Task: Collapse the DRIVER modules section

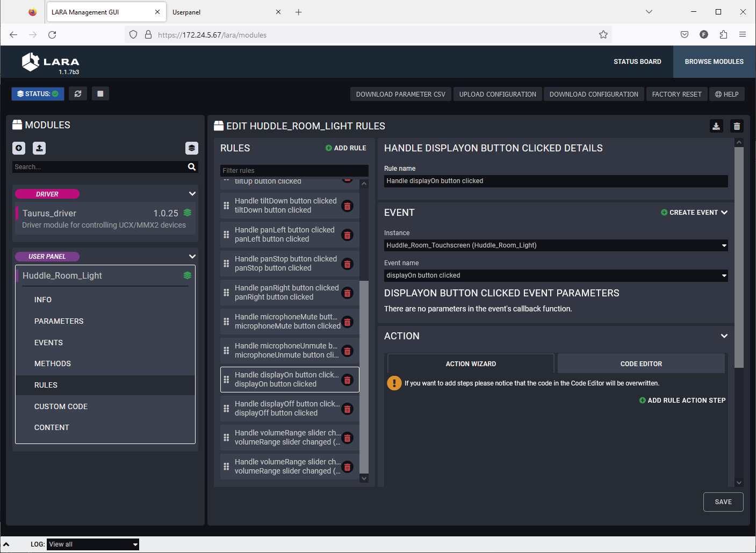Action: (192, 194)
